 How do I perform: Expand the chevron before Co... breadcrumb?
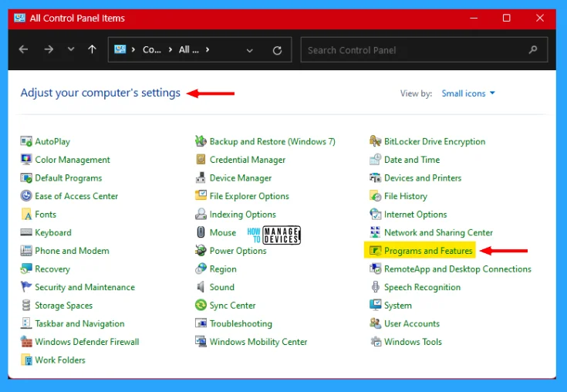coord(133,49)
